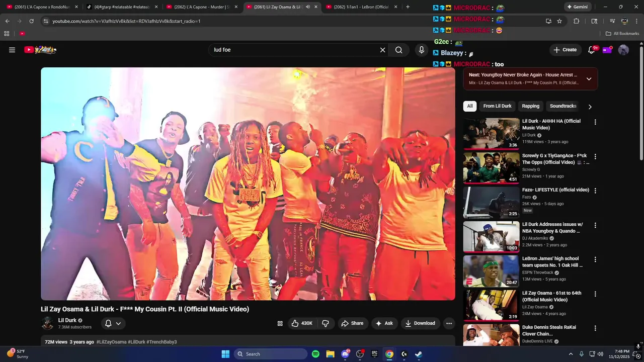Expand the Next up playlist panel
The image size is (644, 362).
click(x=589, y=79)
